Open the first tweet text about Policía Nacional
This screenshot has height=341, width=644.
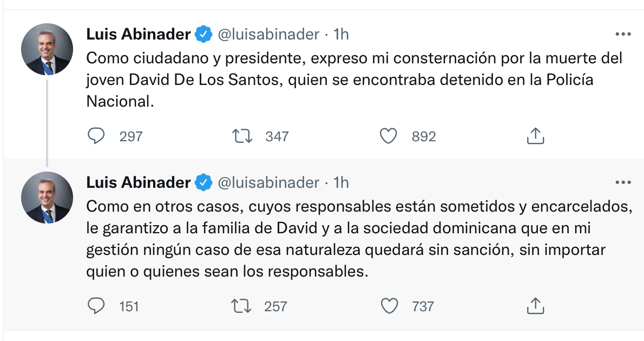pos(354,79)
